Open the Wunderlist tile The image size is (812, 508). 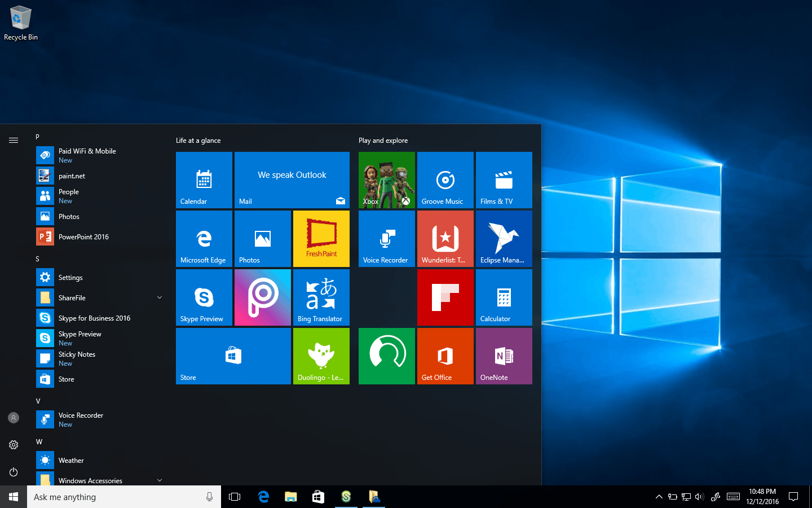pos(445,239)
